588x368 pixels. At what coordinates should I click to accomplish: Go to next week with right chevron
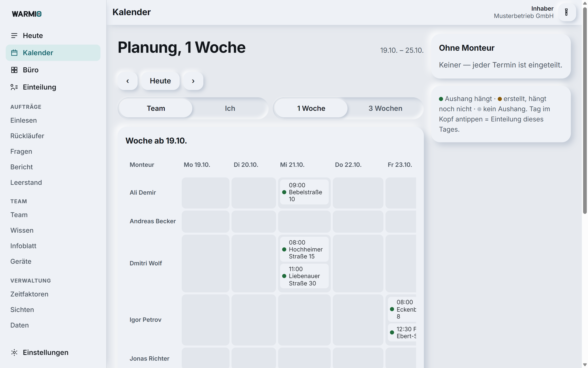point(193,81)
